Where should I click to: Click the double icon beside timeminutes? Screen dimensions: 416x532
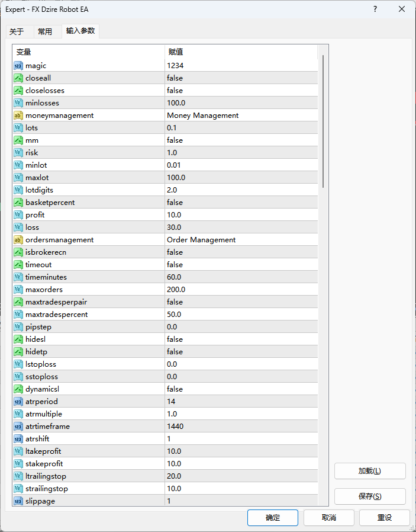pos(18,277)
